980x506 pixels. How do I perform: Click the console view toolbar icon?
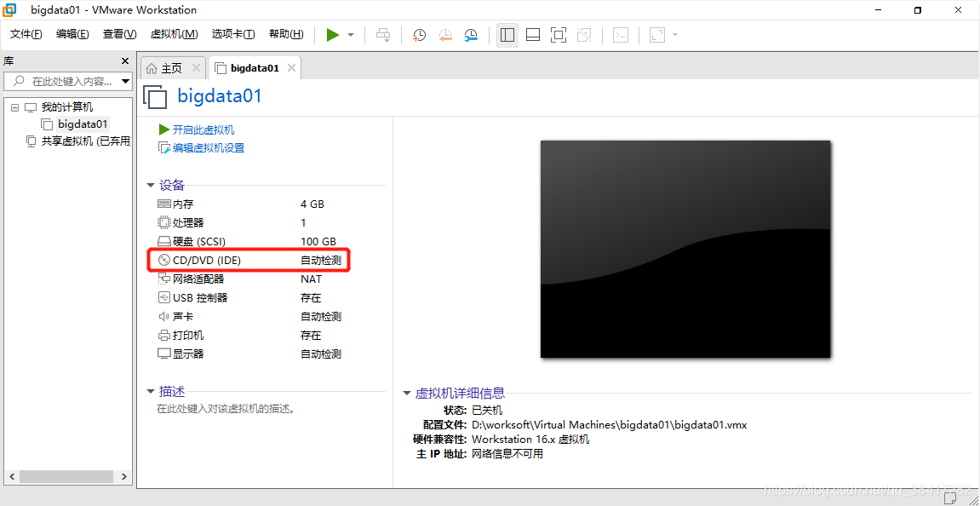coord(620,35)
